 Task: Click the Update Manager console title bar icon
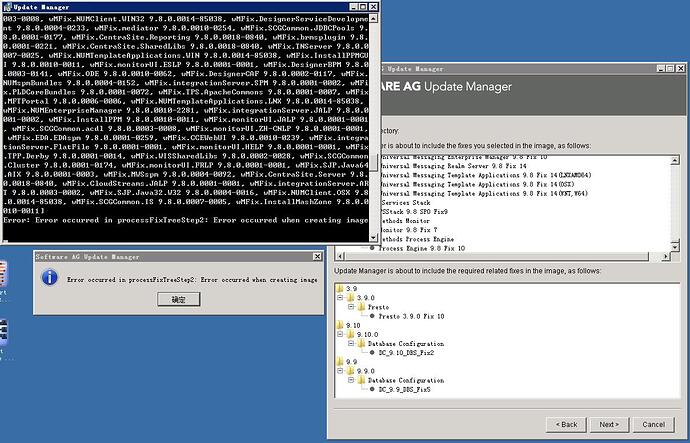(7, 7)
